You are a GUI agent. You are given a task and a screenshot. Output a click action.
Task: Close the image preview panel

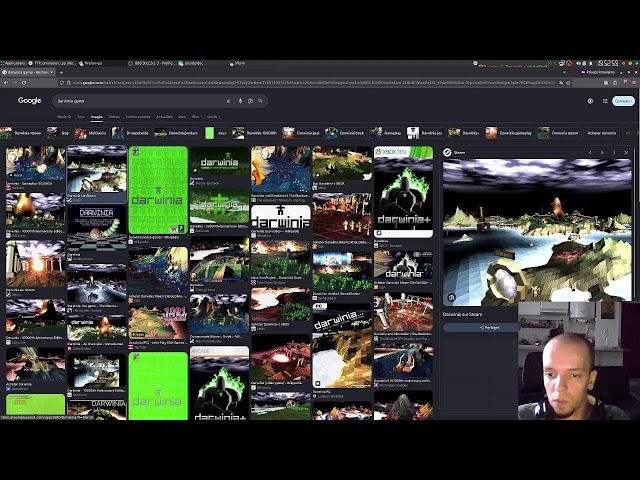point(626,152)
